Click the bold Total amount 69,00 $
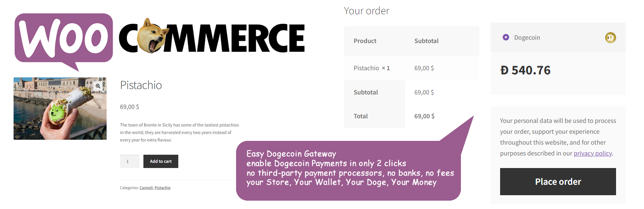644x209 pixels. click(424, 116)
